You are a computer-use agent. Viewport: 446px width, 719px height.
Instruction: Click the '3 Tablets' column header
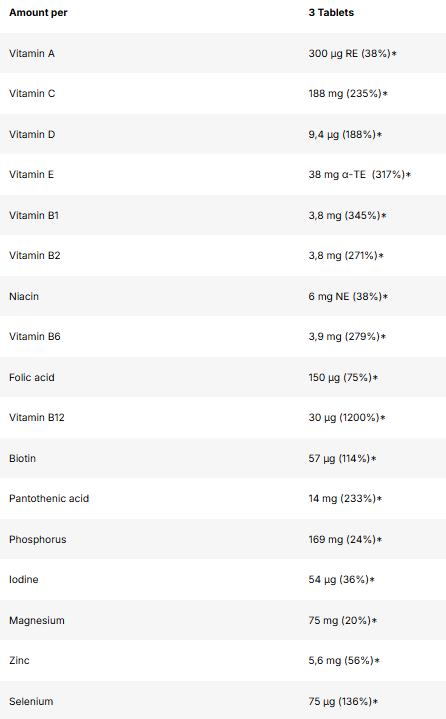[331, 13]
